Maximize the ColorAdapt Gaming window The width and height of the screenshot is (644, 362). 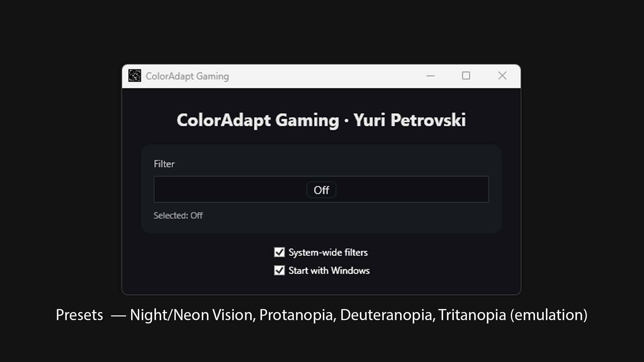[466, 76]
